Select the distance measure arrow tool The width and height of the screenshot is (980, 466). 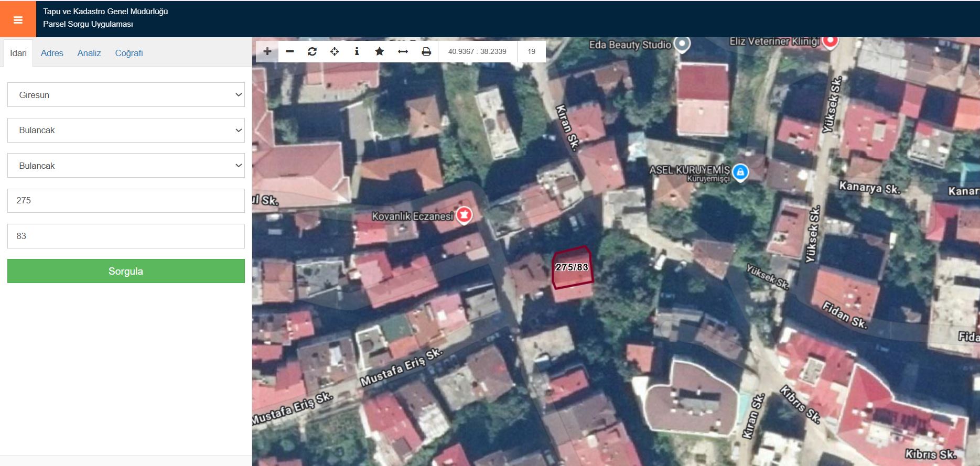pyautogui.click(x=403, y=51)
